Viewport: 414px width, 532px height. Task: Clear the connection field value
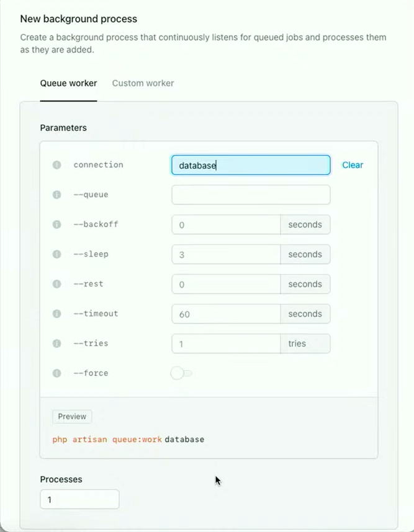coord(353,165)
